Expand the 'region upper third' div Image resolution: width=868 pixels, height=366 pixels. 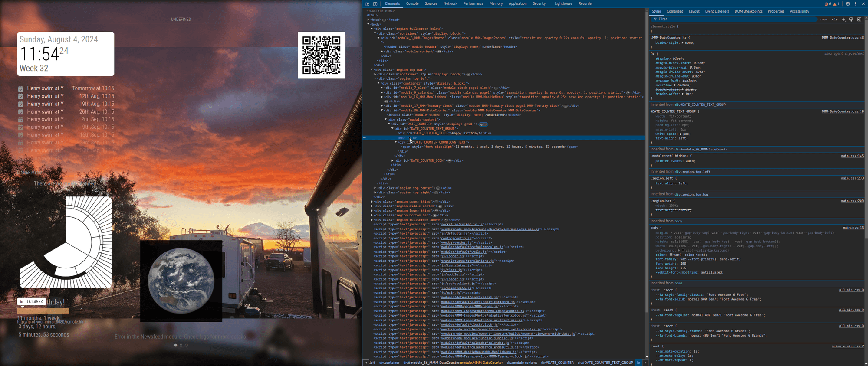click(372, 202)
